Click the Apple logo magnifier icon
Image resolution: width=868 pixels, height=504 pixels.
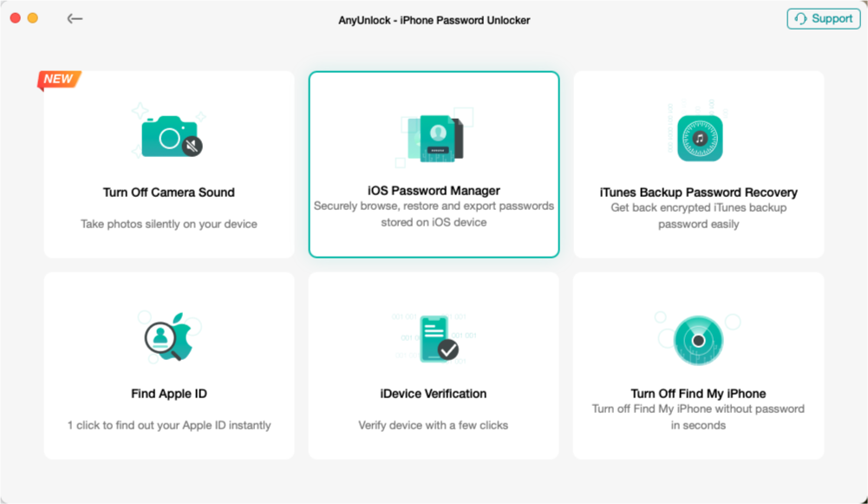pos(169,337)
